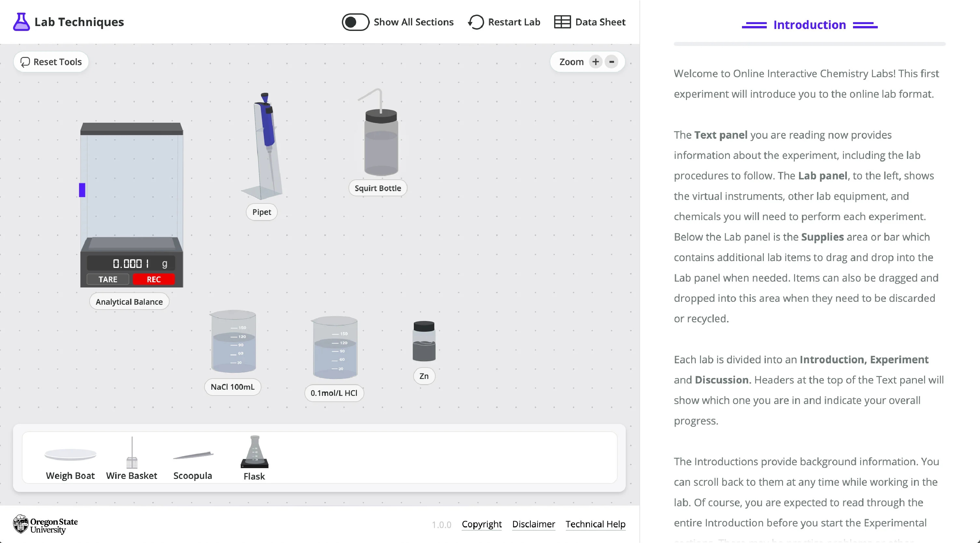Click the Data Sheet text

click(x=600, y=22)
